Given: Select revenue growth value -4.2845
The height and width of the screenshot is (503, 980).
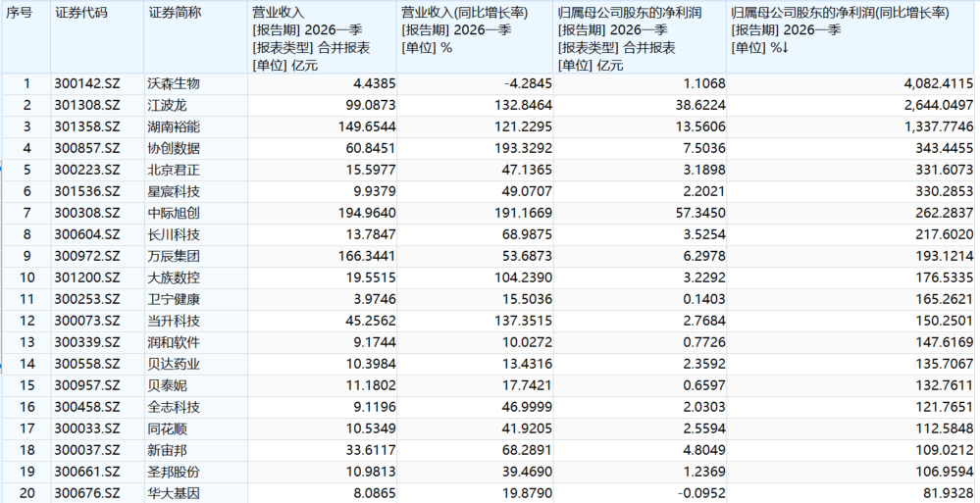Looking at the screenshot, I should 530,83.
